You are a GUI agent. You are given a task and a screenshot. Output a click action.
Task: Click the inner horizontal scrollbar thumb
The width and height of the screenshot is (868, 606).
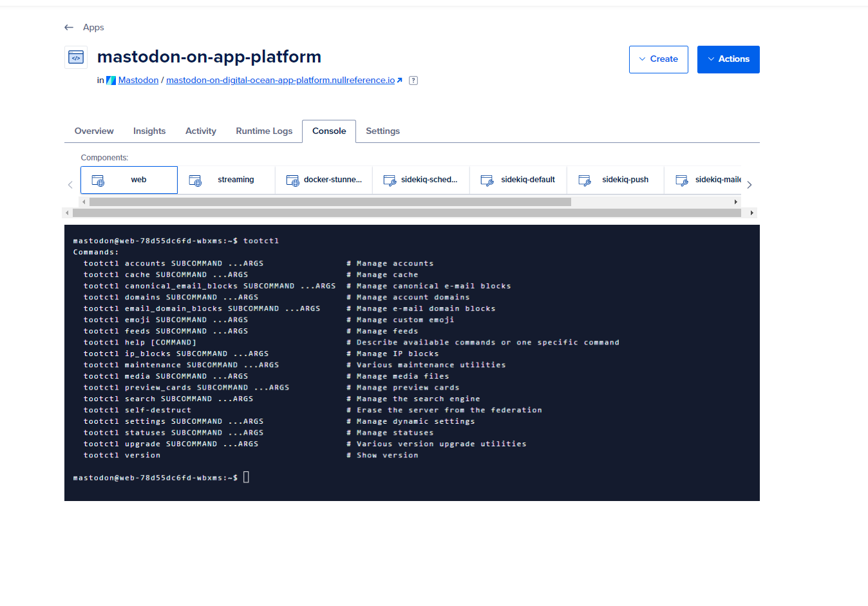[x=330, y=202]
